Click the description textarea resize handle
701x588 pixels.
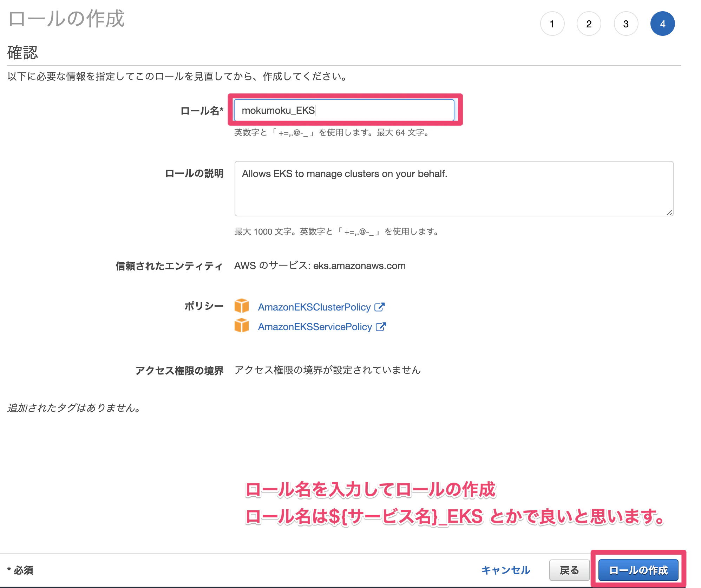(x=669, y=213)
